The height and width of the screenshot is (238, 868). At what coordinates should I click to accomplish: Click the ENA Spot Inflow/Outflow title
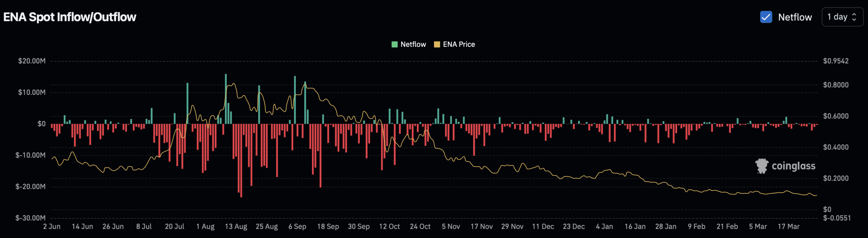70,17
